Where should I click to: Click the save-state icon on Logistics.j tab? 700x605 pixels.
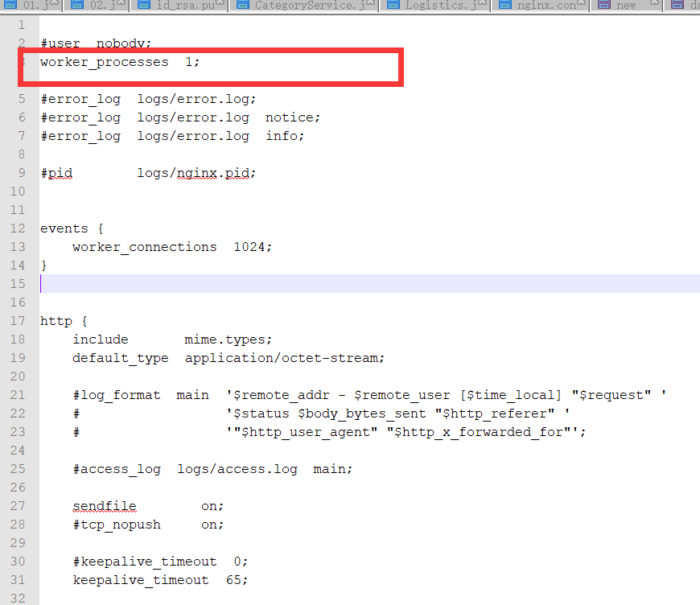[x=393, y=5]
